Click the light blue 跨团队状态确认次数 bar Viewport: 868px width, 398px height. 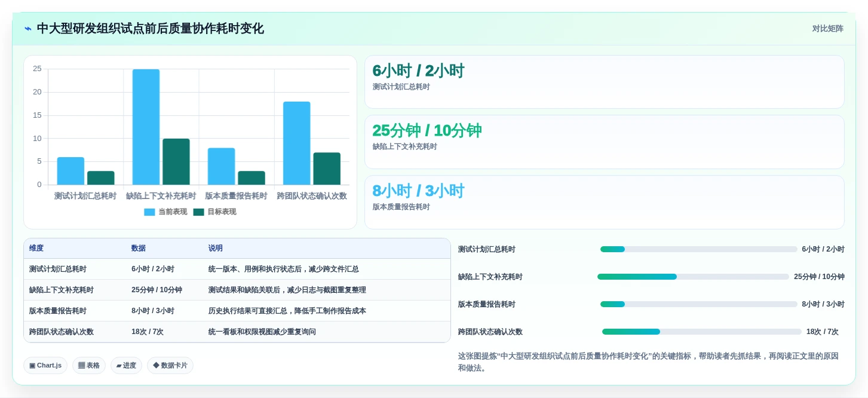click(297, 143)
